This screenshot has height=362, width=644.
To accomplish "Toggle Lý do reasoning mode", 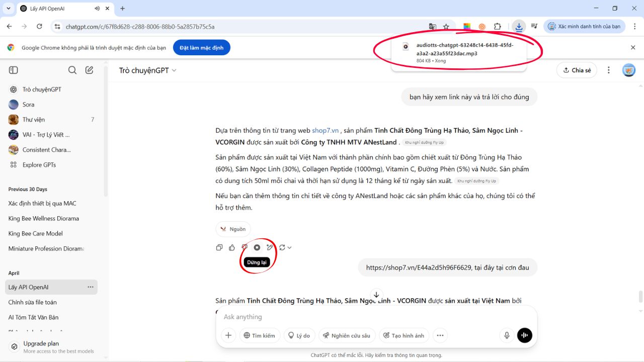I will coord(299,335).
